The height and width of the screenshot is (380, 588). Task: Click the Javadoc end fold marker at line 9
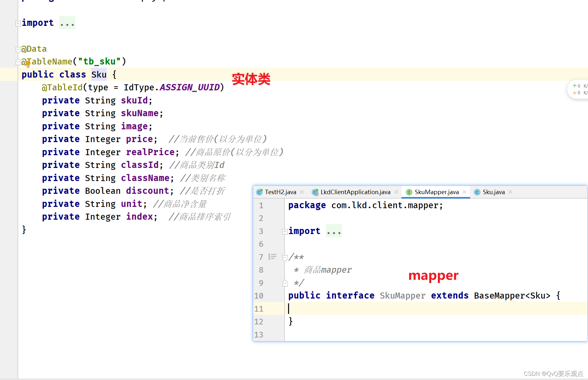click(x=285, y=283)
